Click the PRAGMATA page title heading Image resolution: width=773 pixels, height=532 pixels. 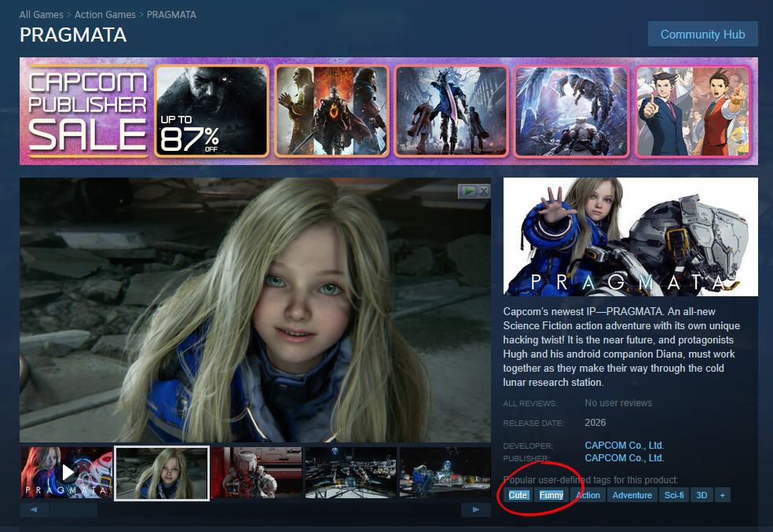click(73, 35)
